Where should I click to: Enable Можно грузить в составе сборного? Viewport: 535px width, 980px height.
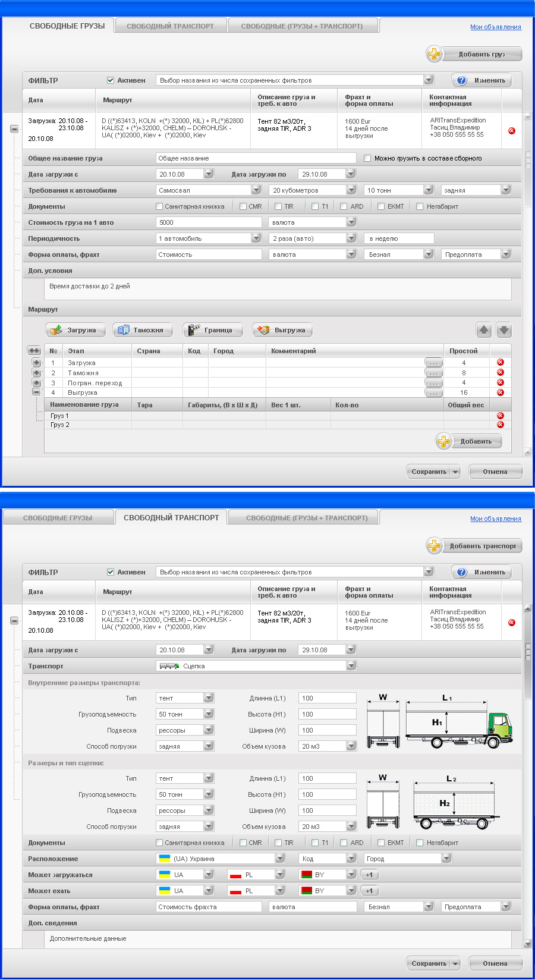[367, 158]
